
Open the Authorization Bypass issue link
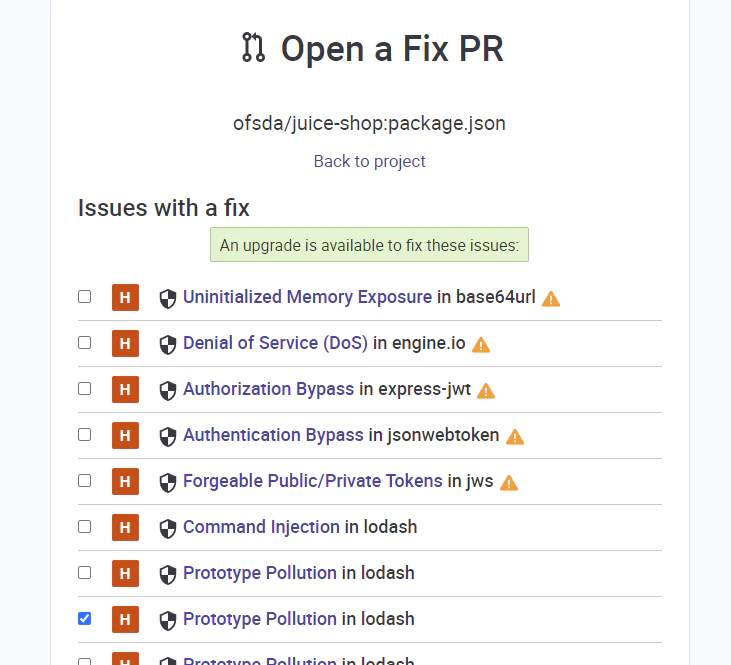pyautogui.click(x=269, y=389)
